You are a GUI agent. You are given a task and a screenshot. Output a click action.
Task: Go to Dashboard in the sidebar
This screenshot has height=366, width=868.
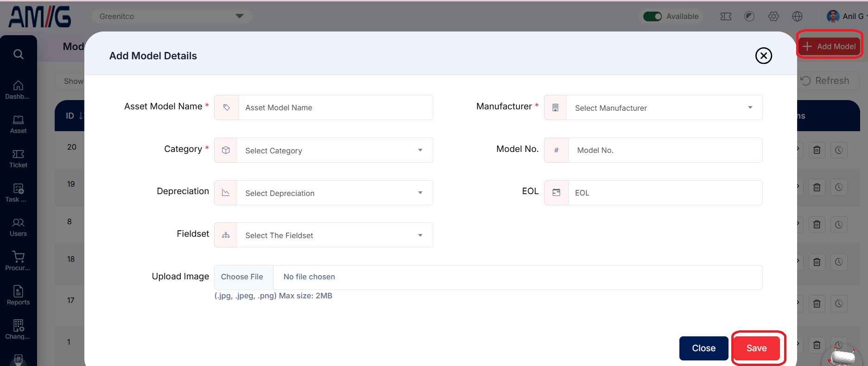pyautogui.click(x=18, y=90)
